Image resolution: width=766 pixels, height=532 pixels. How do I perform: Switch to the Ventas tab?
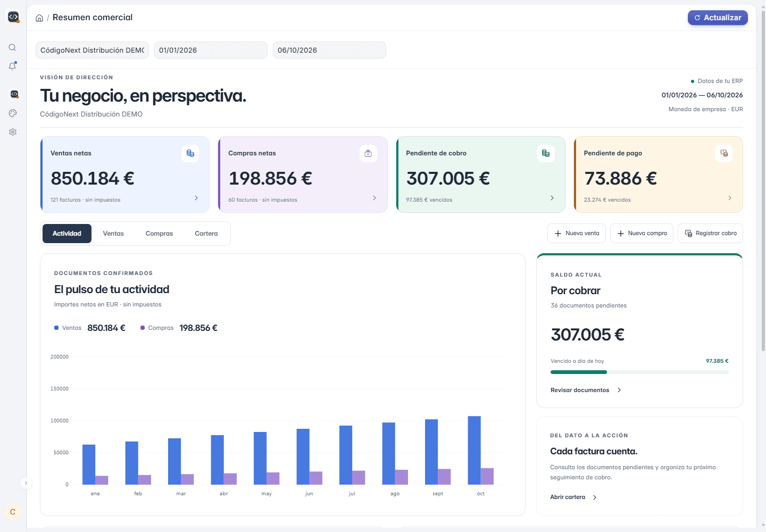(x=113, y=234)
